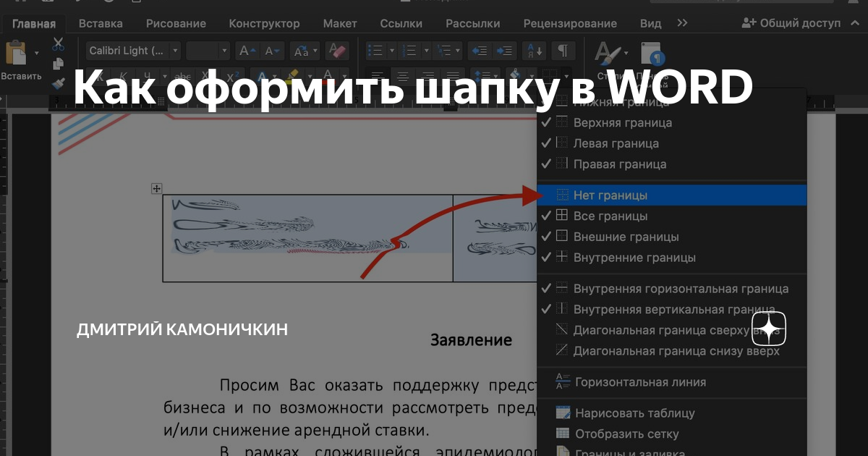
Task: Toggle Внутренняя вертикальная граница entry
Action: pos(672,310)
